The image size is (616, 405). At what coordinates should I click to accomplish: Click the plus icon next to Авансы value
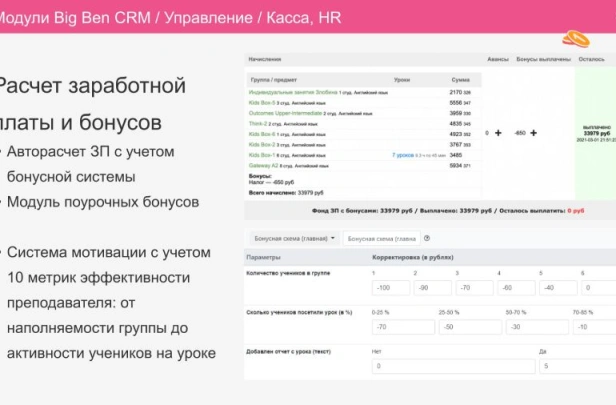tap(498, 133)
